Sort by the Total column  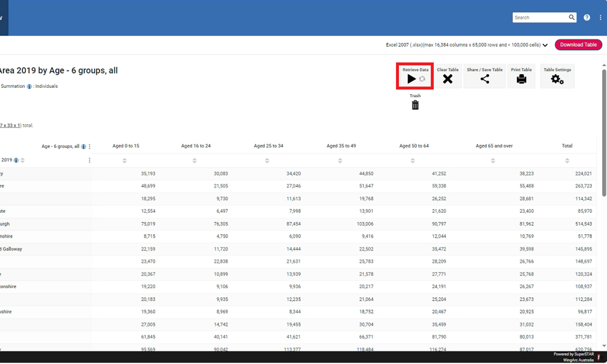pos(567,161)
